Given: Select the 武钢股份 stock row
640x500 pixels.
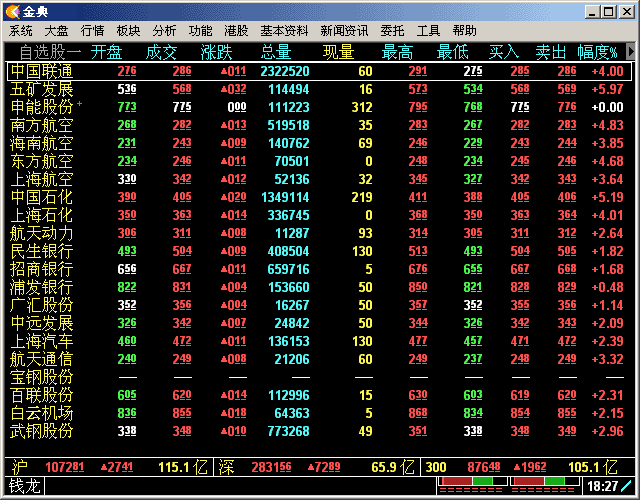Looking at the screenshot, I should coord(319,431).
